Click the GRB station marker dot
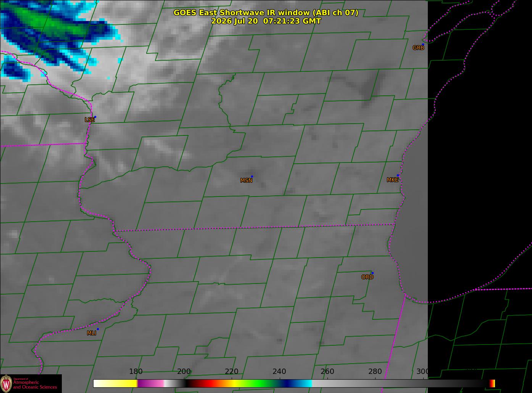The image size is (532, 393). pos(423,44)
